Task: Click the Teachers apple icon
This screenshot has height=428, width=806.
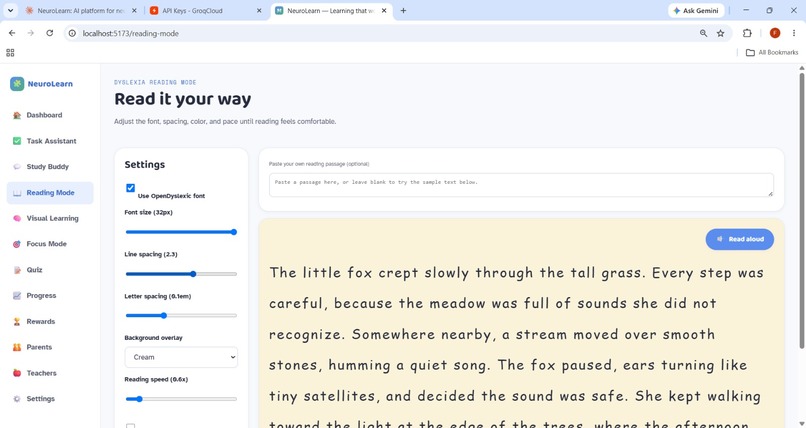Action: [x=17, y=373]
